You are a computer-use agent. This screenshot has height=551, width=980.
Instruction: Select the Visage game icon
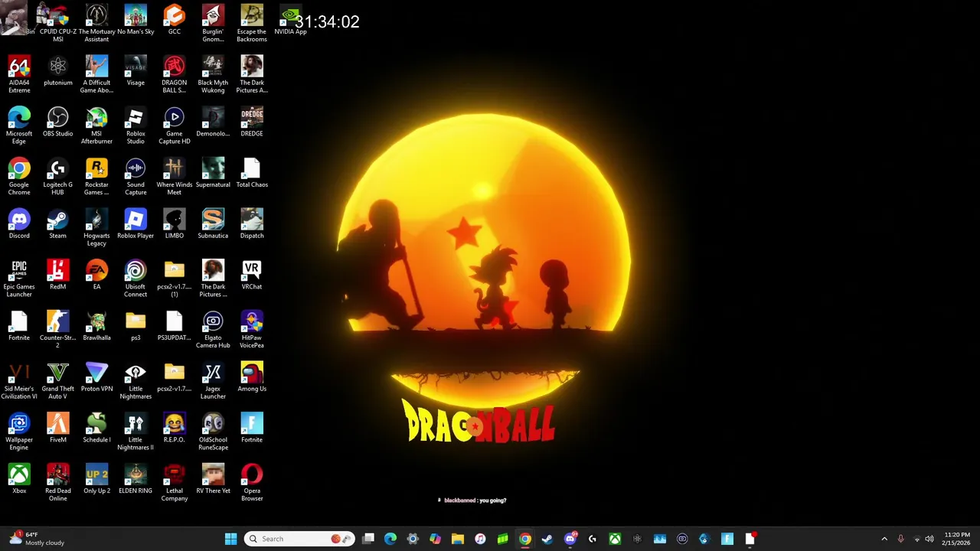click(x=136, y=71)
